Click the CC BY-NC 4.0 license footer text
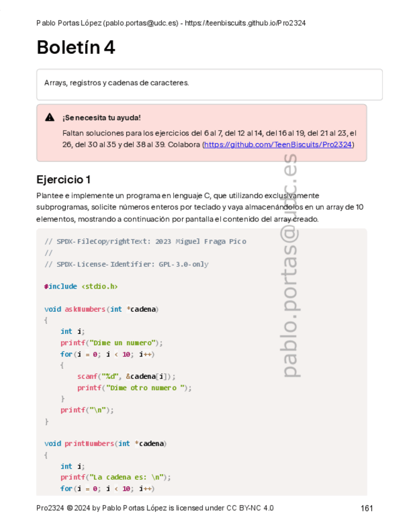This screenshot has height=532, width=411. (155, 508)
